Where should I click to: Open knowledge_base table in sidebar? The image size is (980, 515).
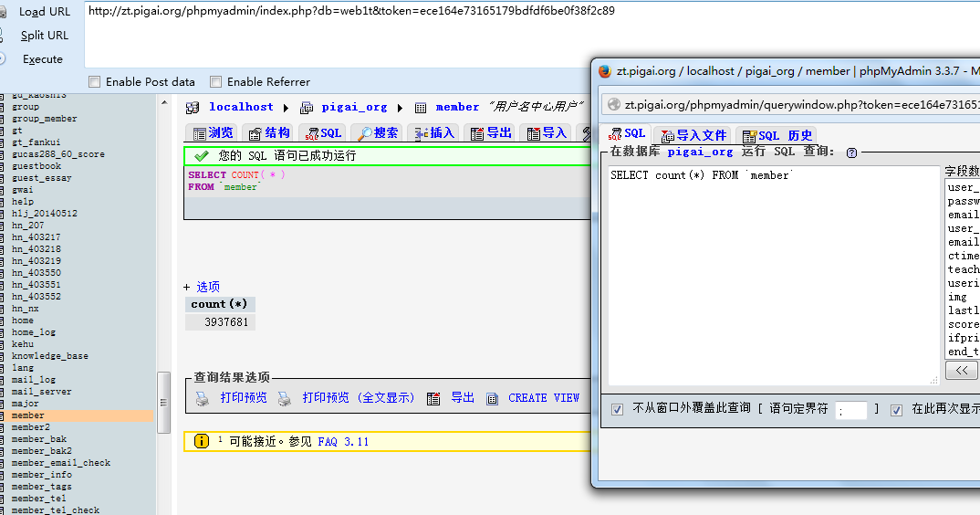(x=50, y=356)
